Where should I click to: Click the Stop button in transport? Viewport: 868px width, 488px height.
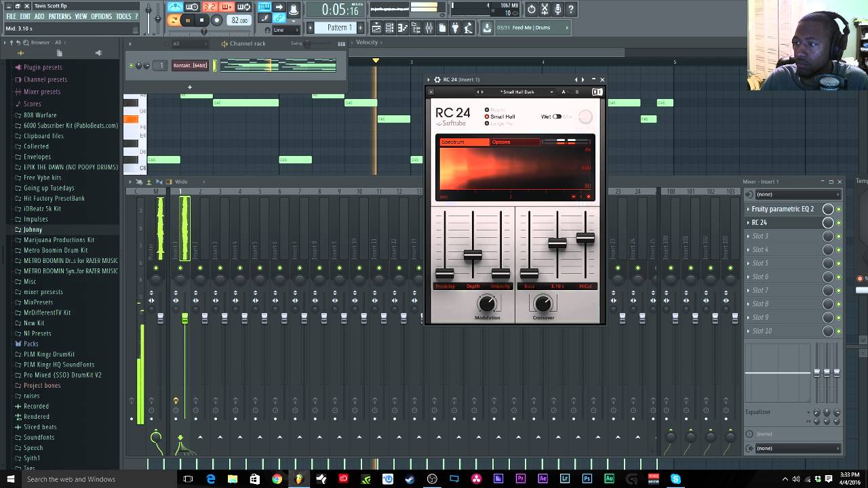(202, 20)
